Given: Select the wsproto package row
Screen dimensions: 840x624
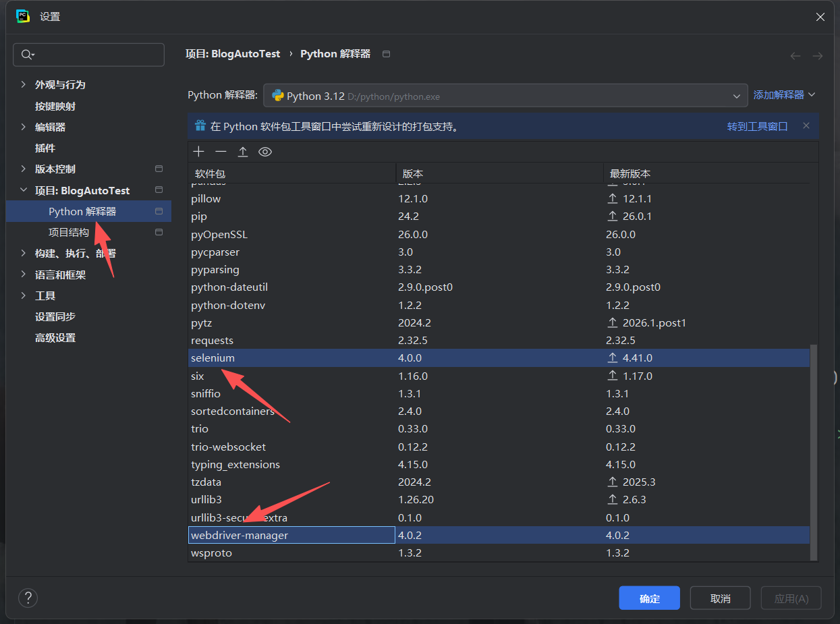Looking at the screenshot, I should [x=499, y=552].
